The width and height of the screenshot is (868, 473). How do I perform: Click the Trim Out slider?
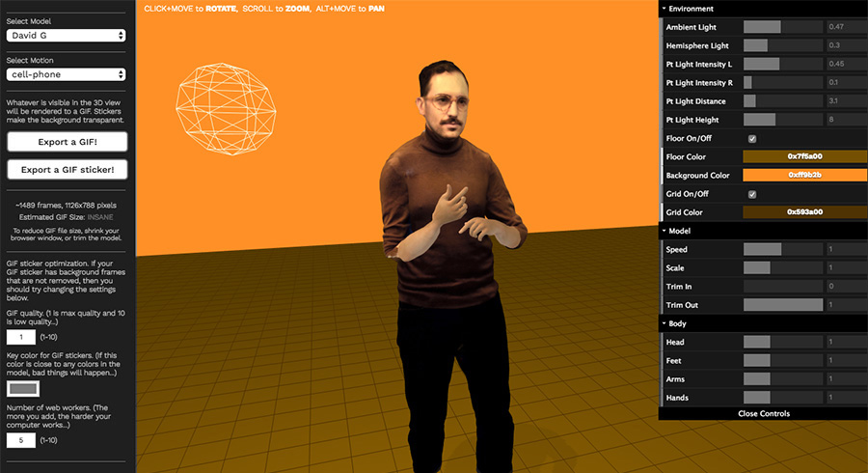coord(783,305)
